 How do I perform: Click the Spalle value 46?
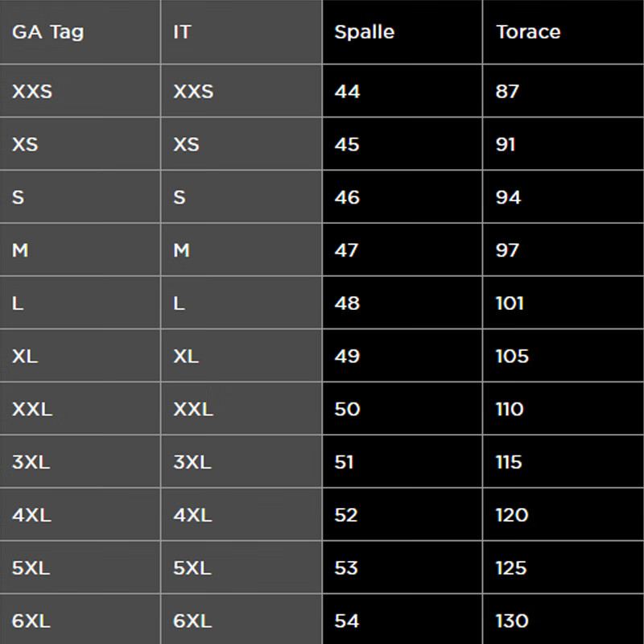[347, 197]
